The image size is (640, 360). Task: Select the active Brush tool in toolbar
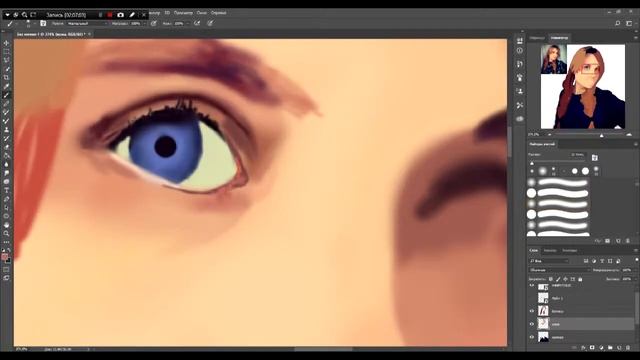tap(6, 95)
